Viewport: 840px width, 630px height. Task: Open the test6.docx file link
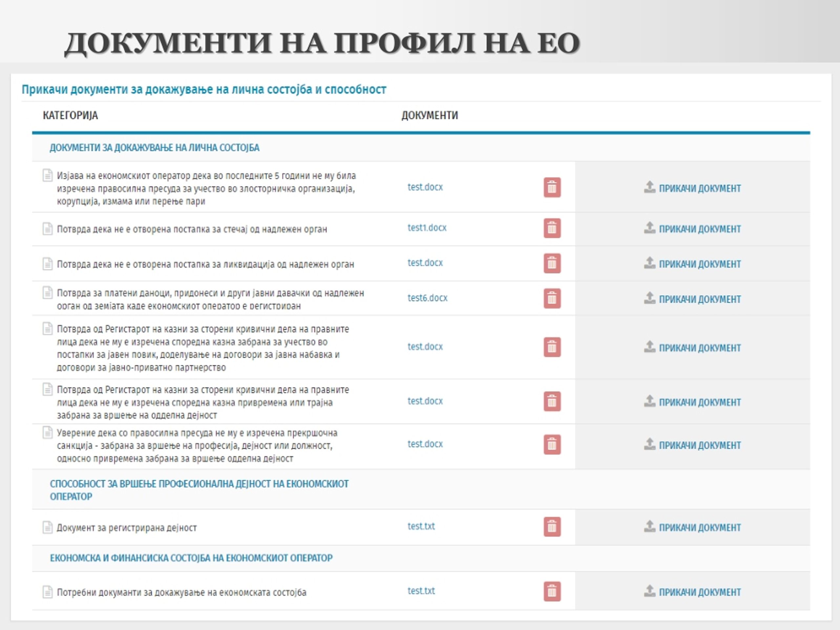click(427, 298)
